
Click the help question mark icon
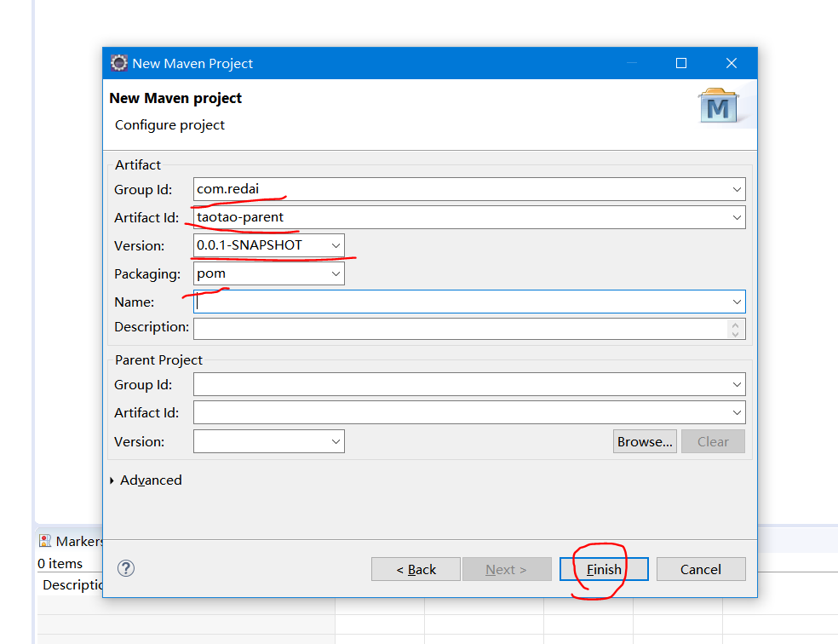[125, 568]
